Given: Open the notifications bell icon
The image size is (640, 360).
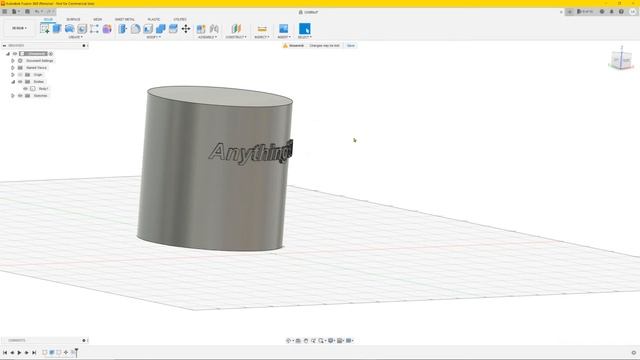Looking at the screenshot, I should (x=611, y=12).
